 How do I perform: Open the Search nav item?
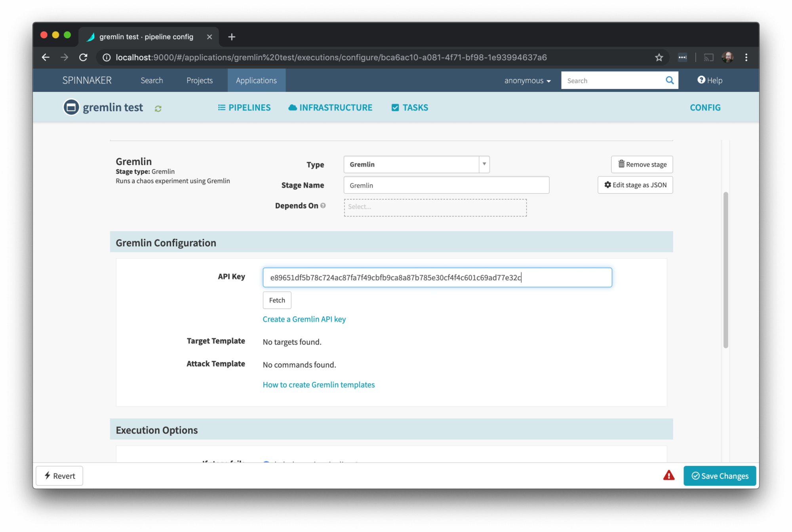152,80
